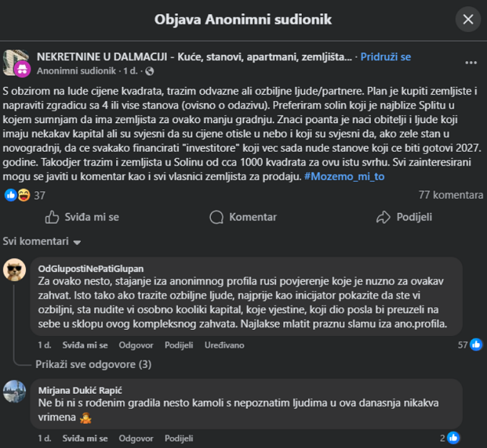Click the Komentar speech bubble icon
Screen dimensions: 487x448
coord(216,217)
